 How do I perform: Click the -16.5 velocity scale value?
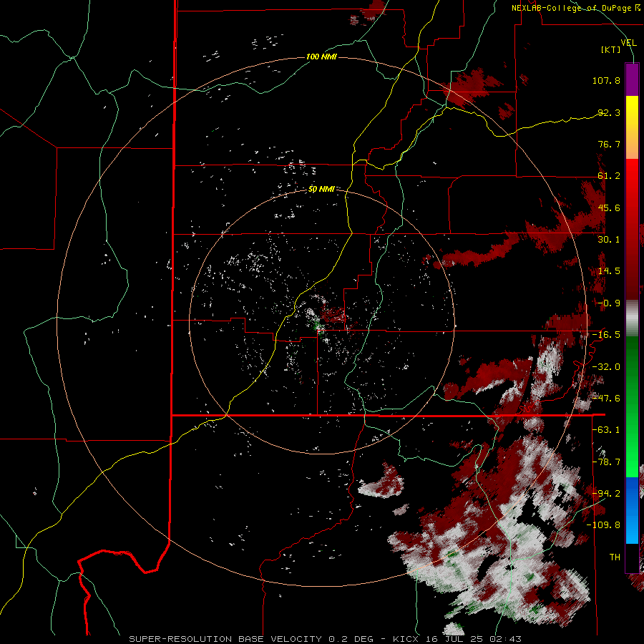[x=606, y=335]
